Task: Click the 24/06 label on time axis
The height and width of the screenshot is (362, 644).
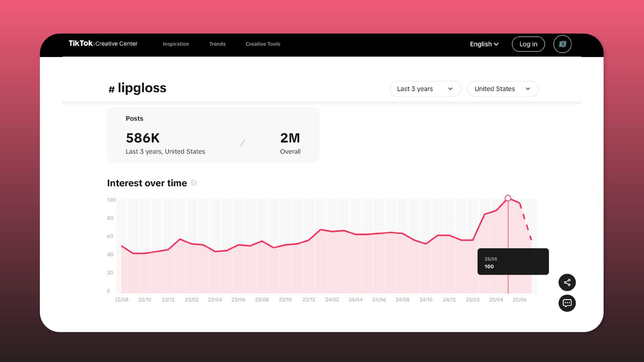Action: pos(379,300)
